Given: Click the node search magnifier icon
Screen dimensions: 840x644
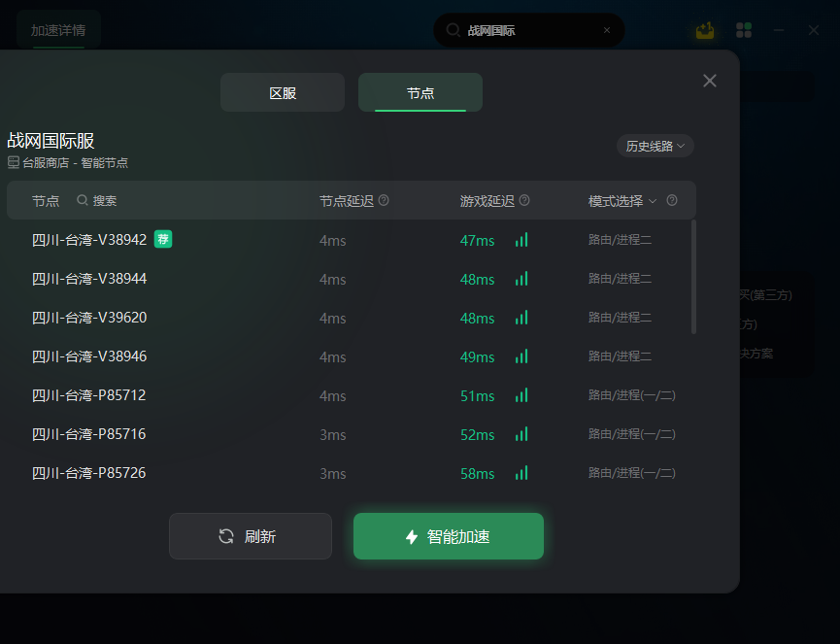Looking at the screenshot, I should (82, 200).
